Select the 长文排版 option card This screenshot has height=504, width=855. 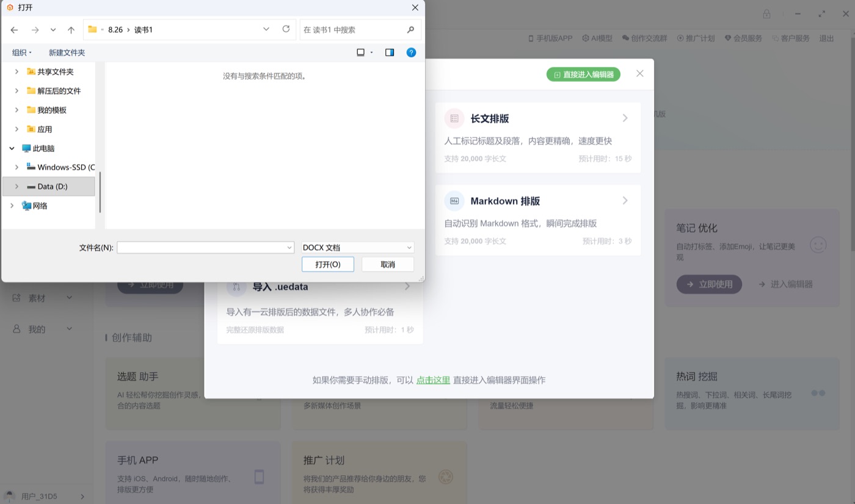538,138
